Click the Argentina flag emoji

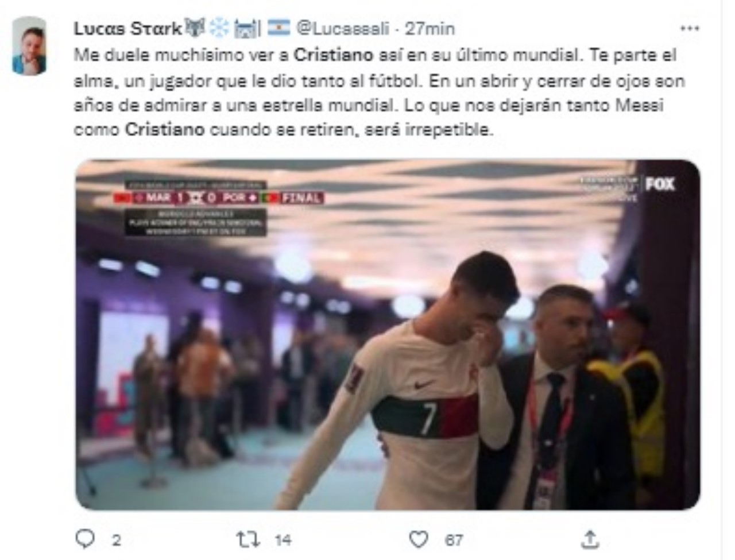(278, 27)
